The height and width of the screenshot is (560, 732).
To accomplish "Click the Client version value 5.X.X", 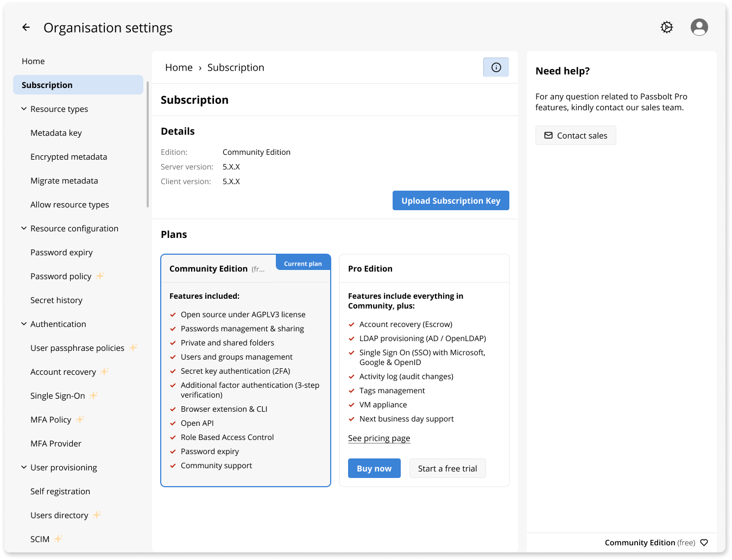I will pyautogui.click(x=231, y=181).
